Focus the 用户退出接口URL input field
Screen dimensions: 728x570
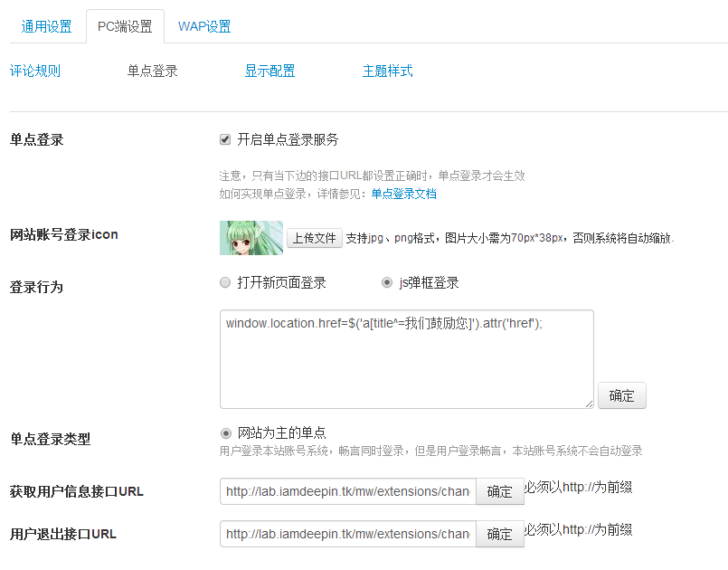coord(347,534)
